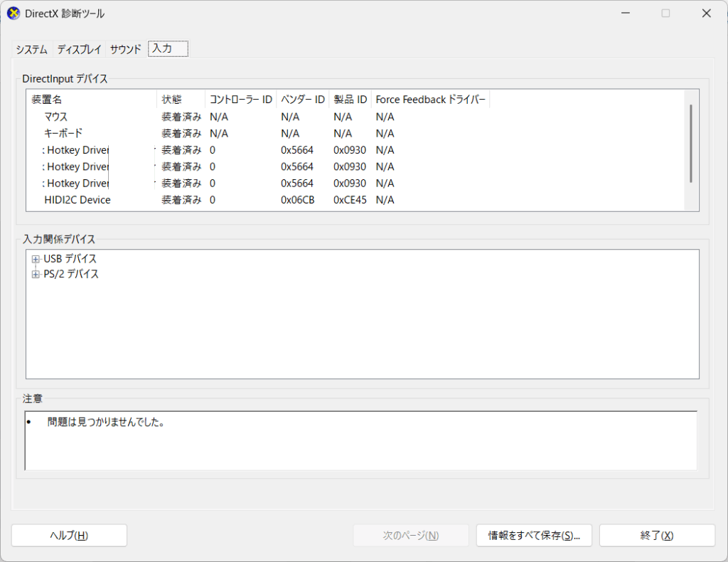The image size is (728, 562).
Task: Select PS/2 デバイス label in tree
Action: [x=71, y=274]
